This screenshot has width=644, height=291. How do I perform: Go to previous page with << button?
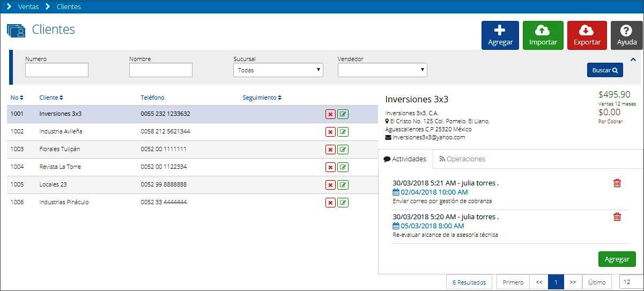(x=539, y=282)
